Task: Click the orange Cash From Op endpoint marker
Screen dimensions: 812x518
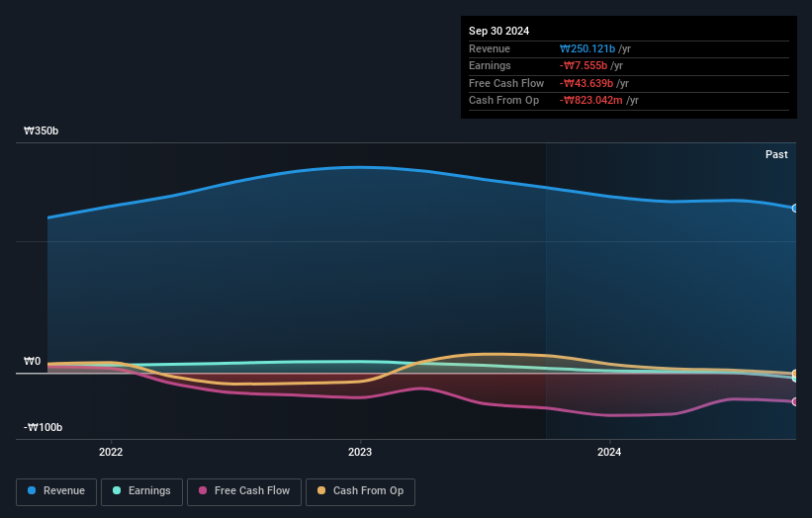Action: click(795, 373)
